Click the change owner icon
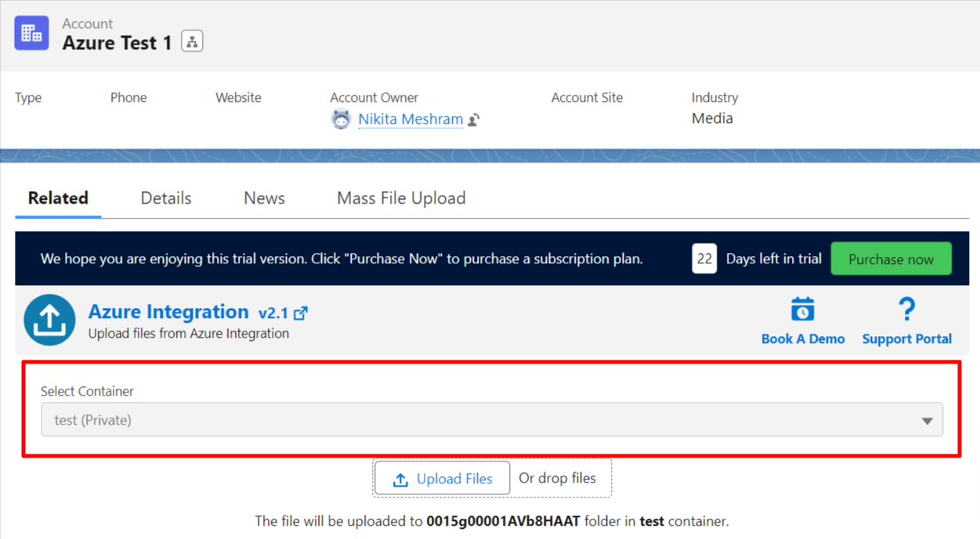The image size is (980, 539). point(474,120)
